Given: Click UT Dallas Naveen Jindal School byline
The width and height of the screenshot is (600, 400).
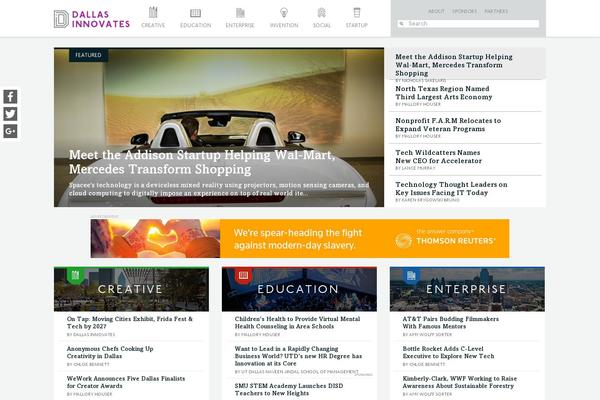Looking at the screenshot, I should pyautogui.click(x=297, y=372).
